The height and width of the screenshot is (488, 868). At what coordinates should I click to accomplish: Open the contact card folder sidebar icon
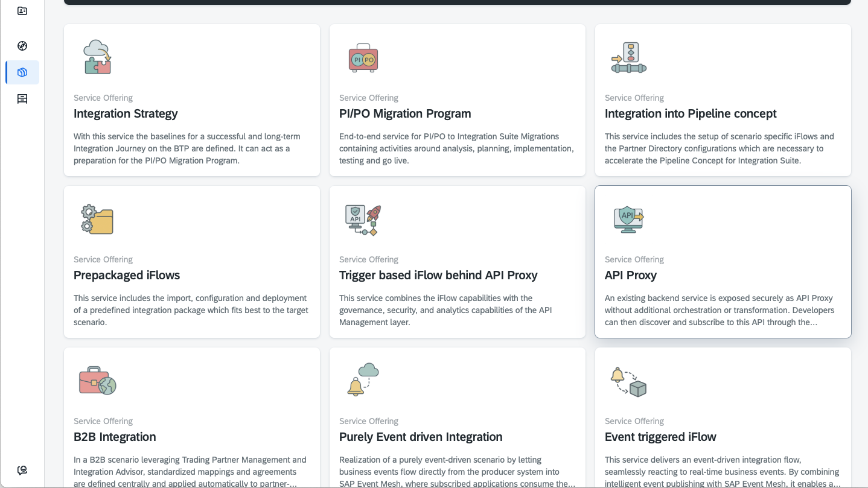pos(22,11)
